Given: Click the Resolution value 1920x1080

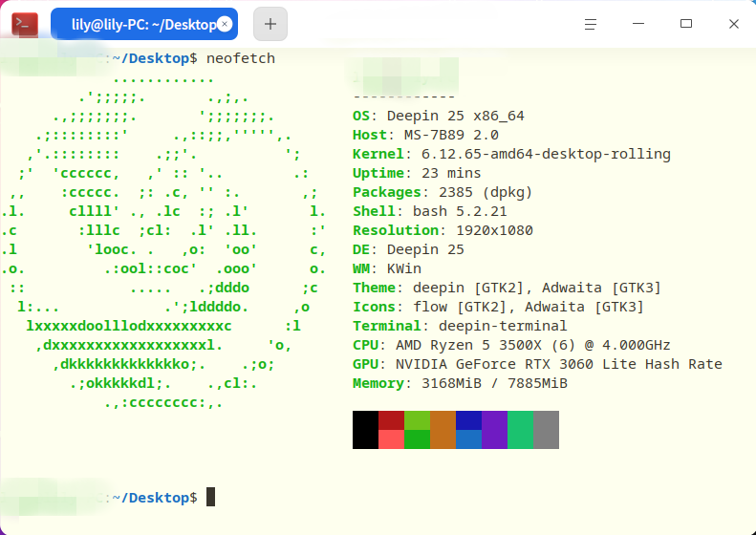Looking at the screenshot, I should [494, 230].
